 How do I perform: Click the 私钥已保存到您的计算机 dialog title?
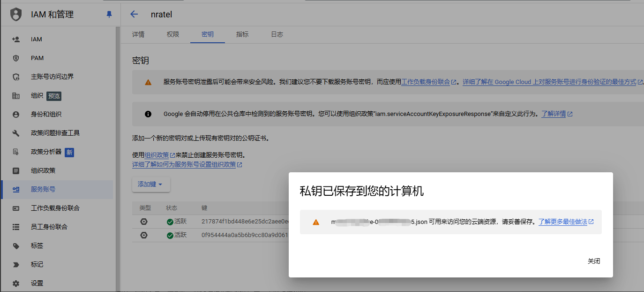pyautogui.click(x=361, y=191)
